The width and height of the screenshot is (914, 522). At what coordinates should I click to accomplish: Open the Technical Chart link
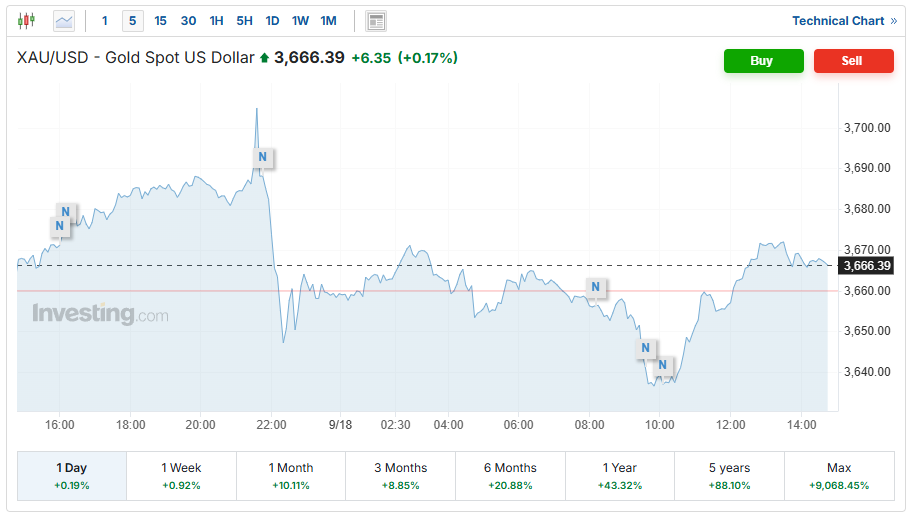click(x=838, y=21)
